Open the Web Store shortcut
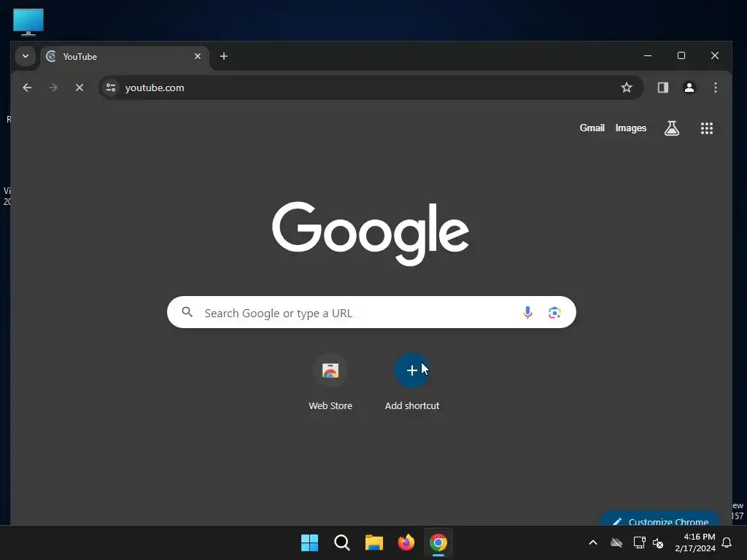The image size is (747, 560). (330, 381)
